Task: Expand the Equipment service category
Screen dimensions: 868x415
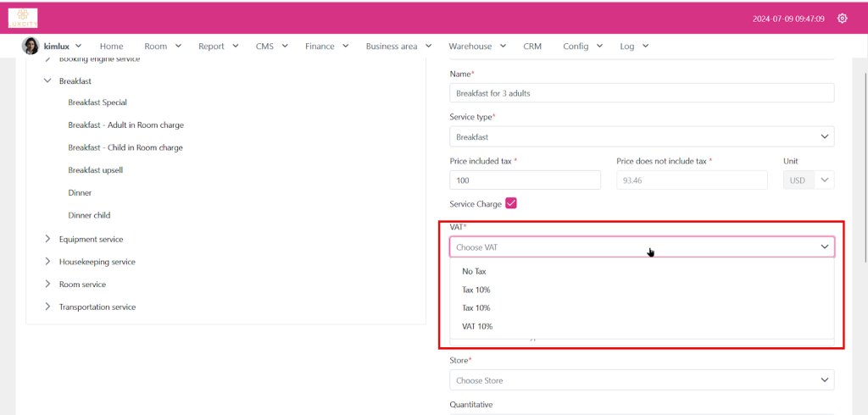Action: tap(47, 239)
